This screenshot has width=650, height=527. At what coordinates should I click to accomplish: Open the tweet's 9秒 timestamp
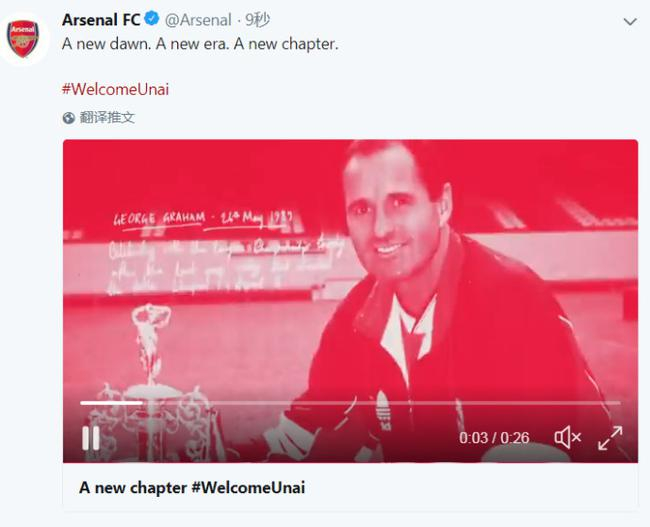point(257,20)
